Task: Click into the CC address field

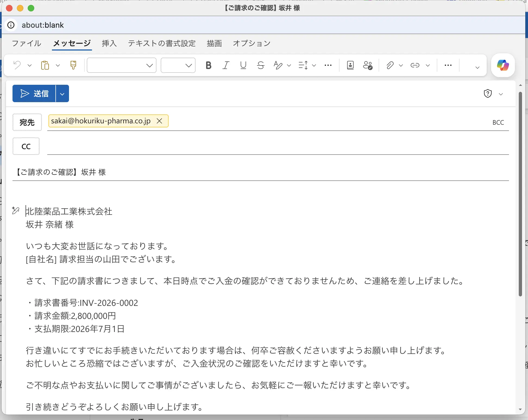Action: (278, 147)
